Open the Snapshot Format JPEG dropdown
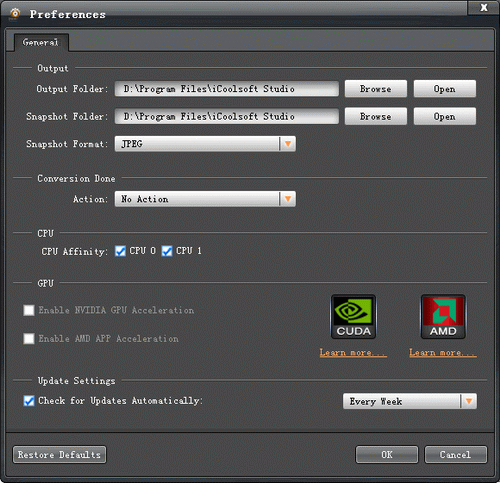 click(x=205, y=144)
